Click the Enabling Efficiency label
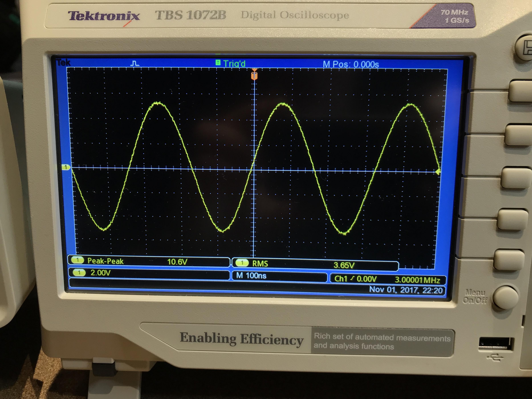This screenshot has width=532, height=399. pyautogui.click(x=241, y=339)
